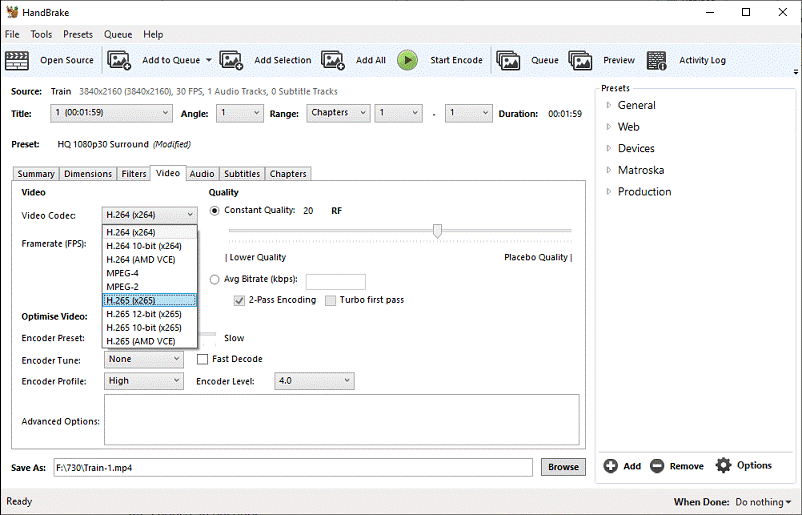Open the Angle dropdown

[240, 113]
